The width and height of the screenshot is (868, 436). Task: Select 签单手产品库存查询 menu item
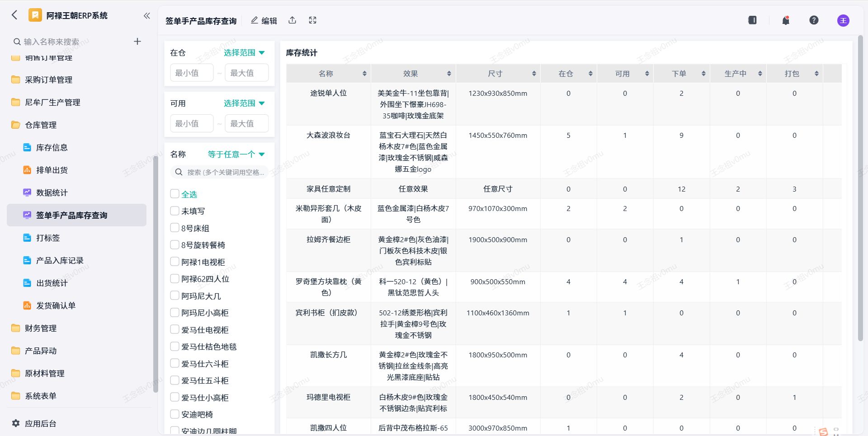click(76, 216)
